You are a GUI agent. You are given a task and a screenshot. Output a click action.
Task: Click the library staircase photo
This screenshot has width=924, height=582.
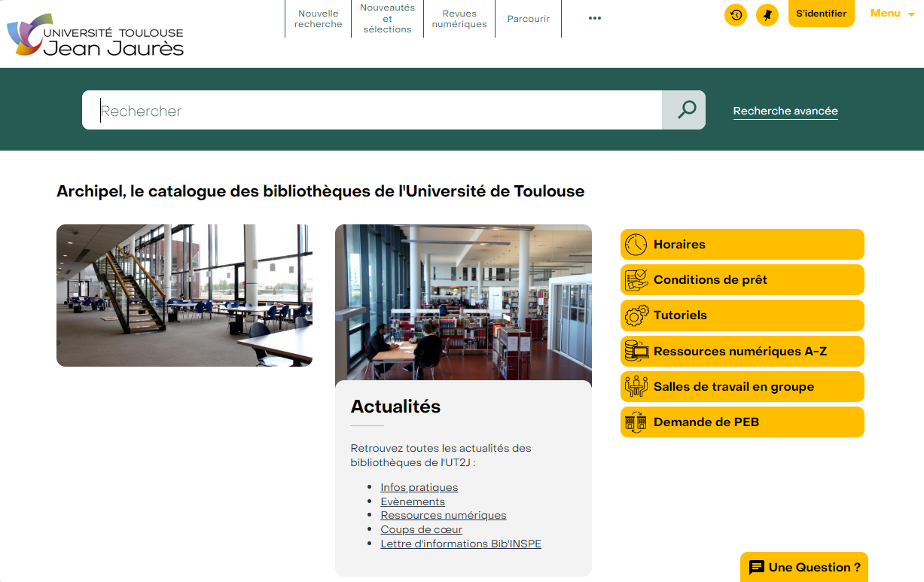(184, 295)
